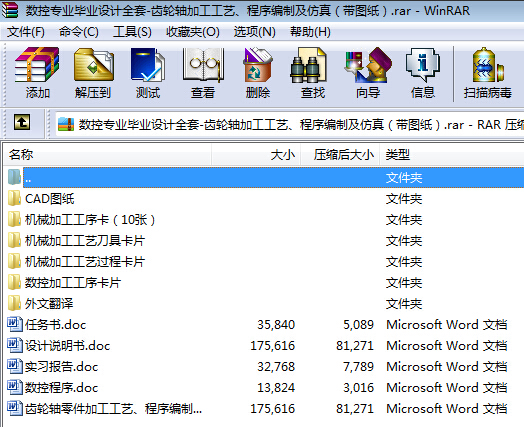Click the 信息 (Info) toolbar icon
This screenshot has width=524, height=427.
coord(423,65)
